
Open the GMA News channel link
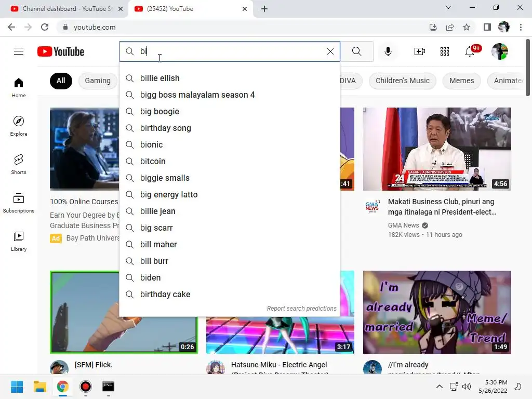(403, 225)
